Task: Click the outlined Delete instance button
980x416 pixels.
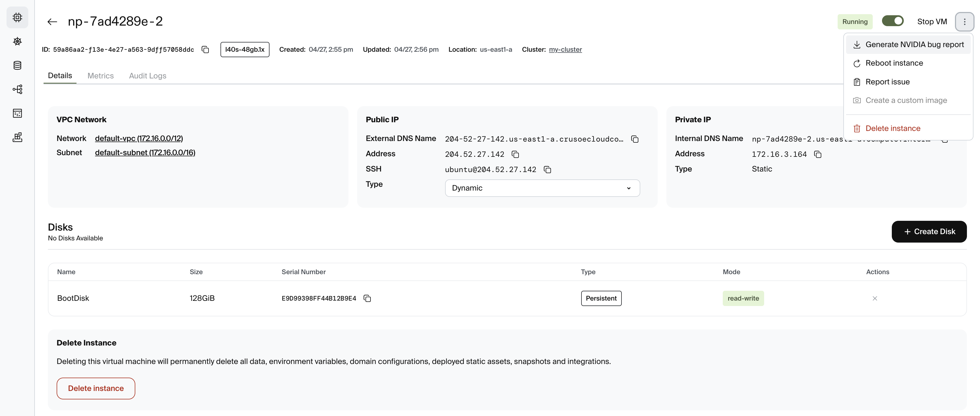Action: [96, 388]
